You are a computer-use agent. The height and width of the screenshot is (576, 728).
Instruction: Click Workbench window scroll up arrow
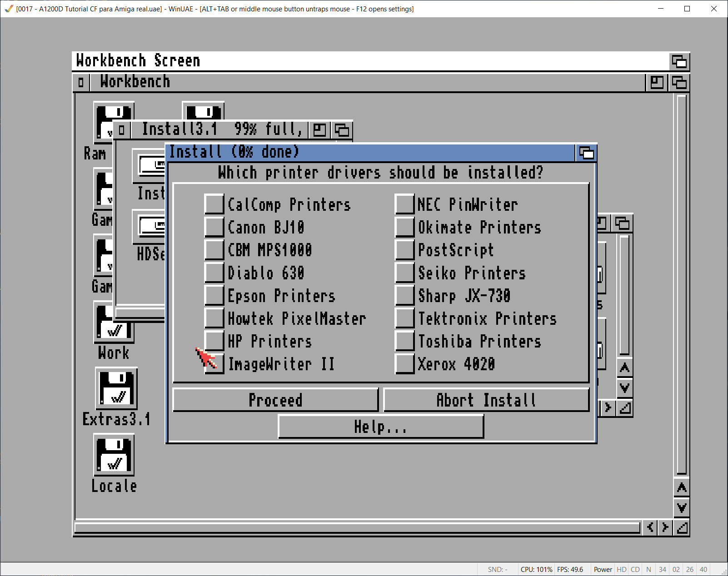682,488
